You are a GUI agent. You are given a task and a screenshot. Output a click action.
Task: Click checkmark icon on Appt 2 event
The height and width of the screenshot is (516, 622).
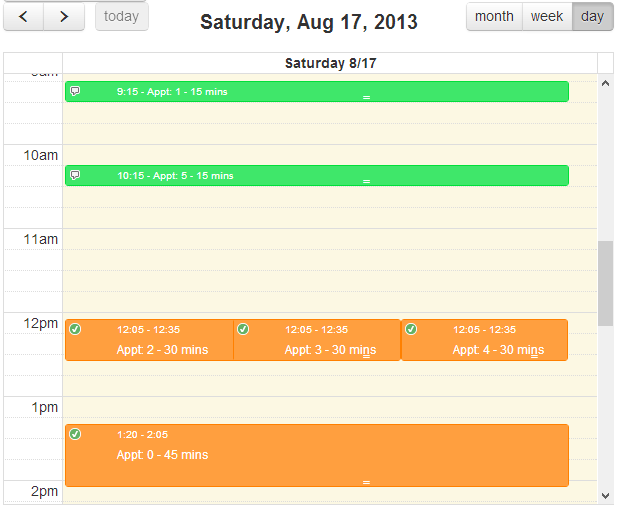75,329
